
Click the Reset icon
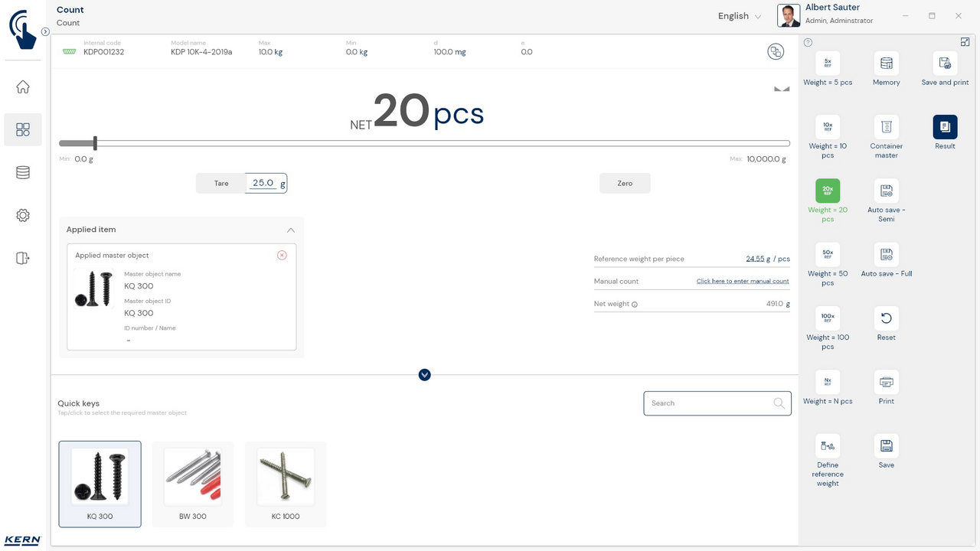886,318
